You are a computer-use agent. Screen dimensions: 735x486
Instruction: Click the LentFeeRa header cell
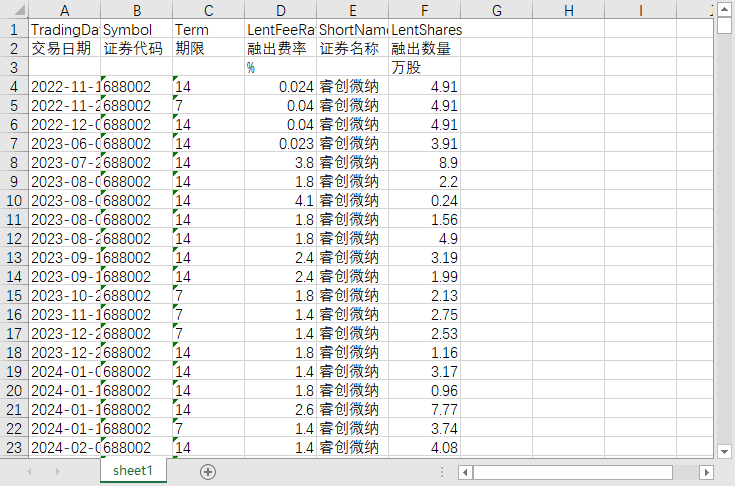coord(280,30)
